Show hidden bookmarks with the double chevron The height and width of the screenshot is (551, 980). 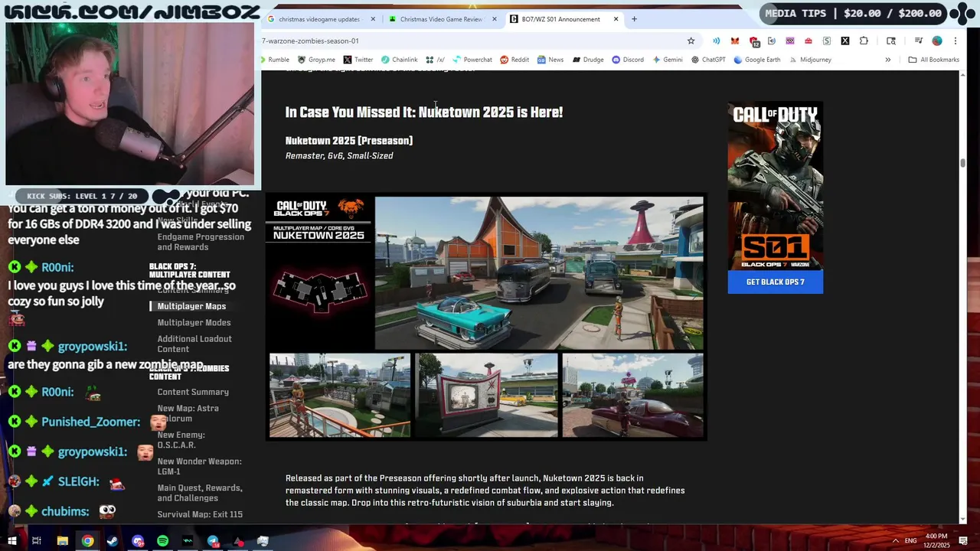(888, 60)
